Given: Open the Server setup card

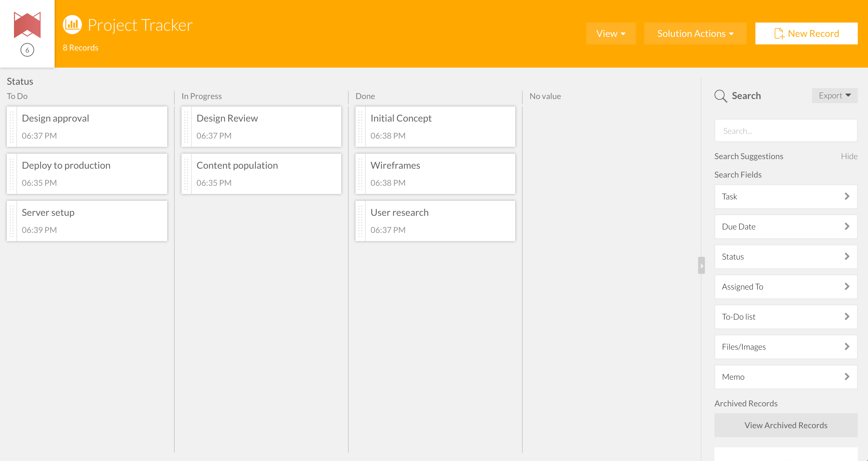Looking at the screenshot, I should pos(87,221).
